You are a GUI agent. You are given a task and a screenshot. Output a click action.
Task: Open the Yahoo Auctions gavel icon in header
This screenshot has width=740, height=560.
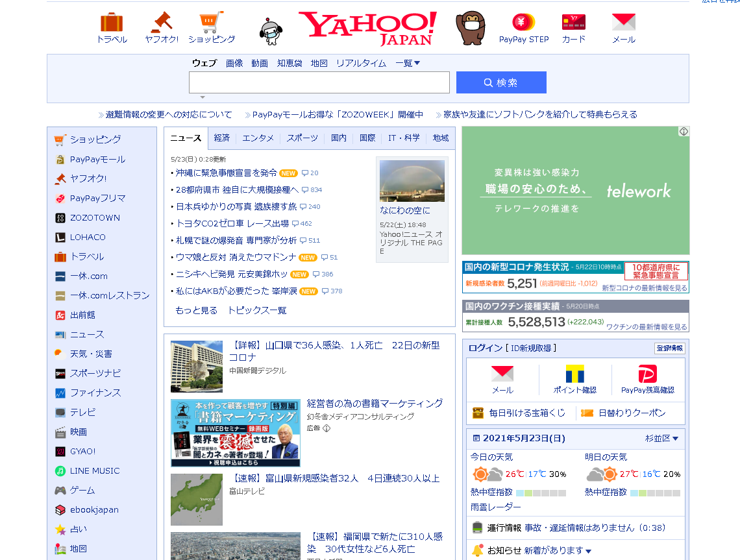(x=162, y=22)
